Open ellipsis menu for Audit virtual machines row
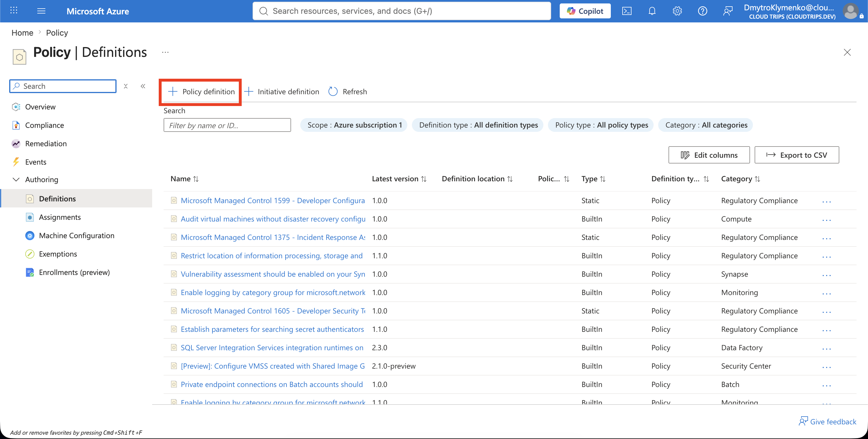Image resolution: width=868 pixels, height=439 pixels. pos(827,220)
